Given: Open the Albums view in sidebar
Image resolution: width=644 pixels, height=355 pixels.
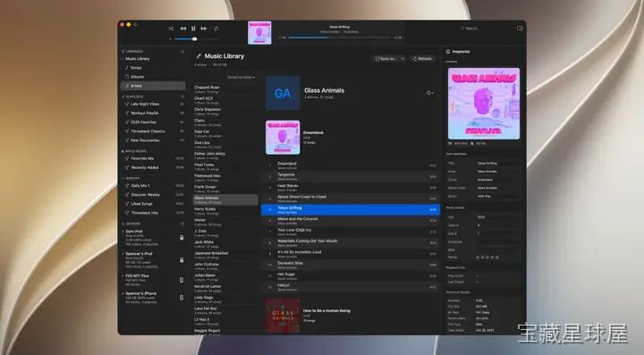Looking at the screenshot, I should pyautogui.click(x=153, y=77).
